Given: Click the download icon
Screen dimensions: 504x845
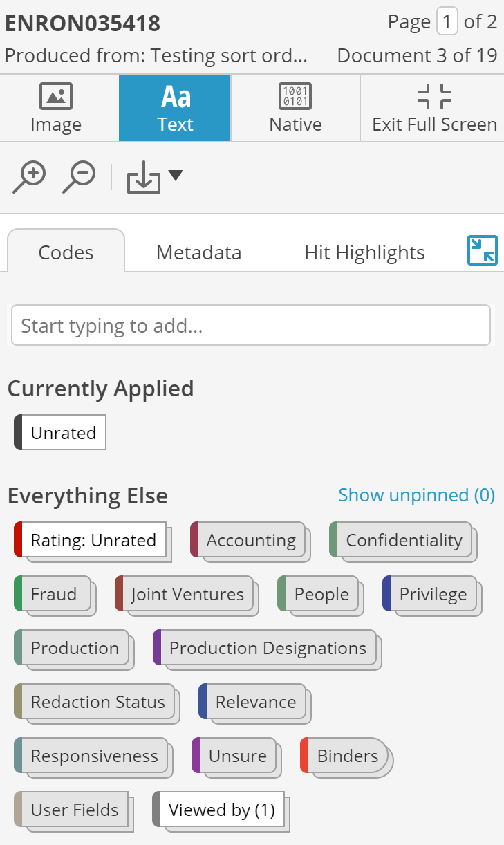Looking at the screenshot, I should (x=143, y=179).
